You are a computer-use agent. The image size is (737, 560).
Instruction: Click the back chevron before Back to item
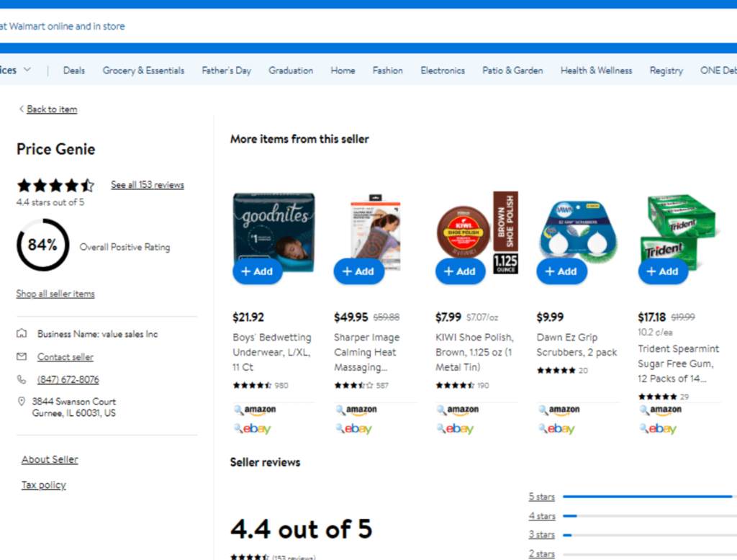tap(21, 109)
